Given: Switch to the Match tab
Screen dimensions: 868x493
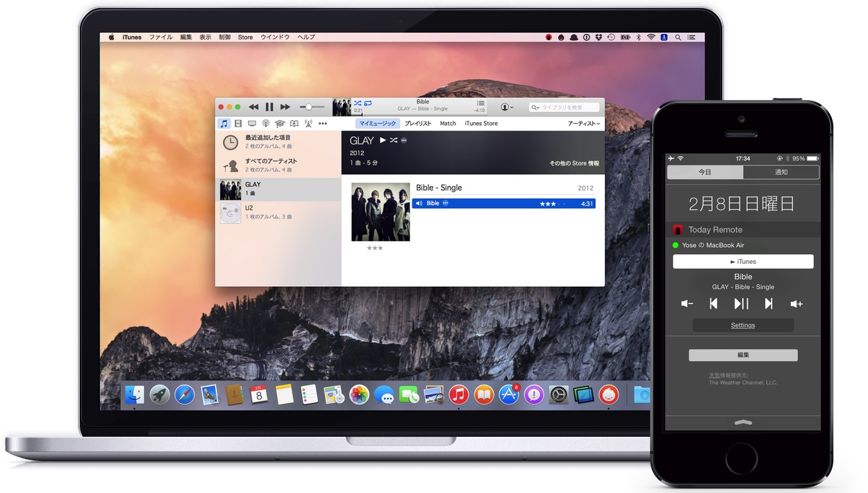Looking at the screenshot, I should (448, 124).
